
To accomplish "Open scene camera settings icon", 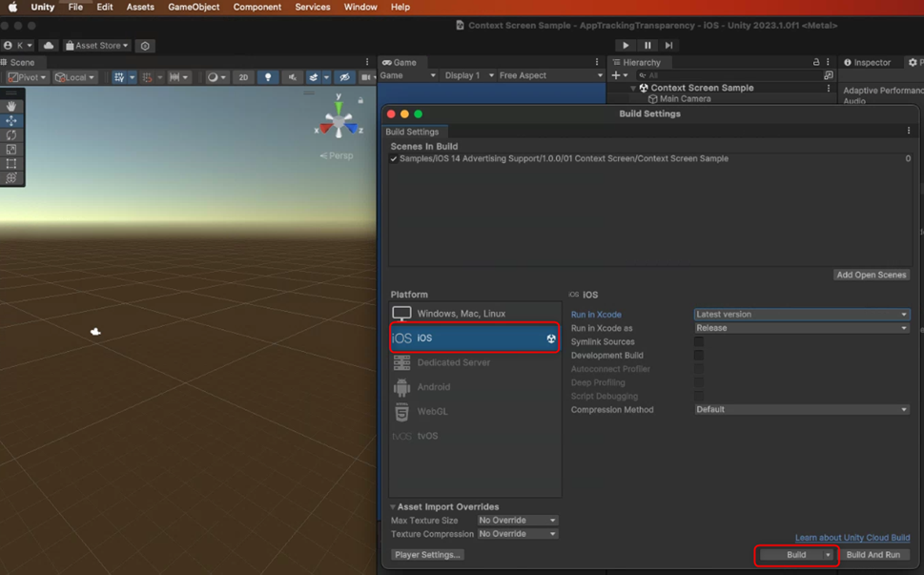I will 366,77.
